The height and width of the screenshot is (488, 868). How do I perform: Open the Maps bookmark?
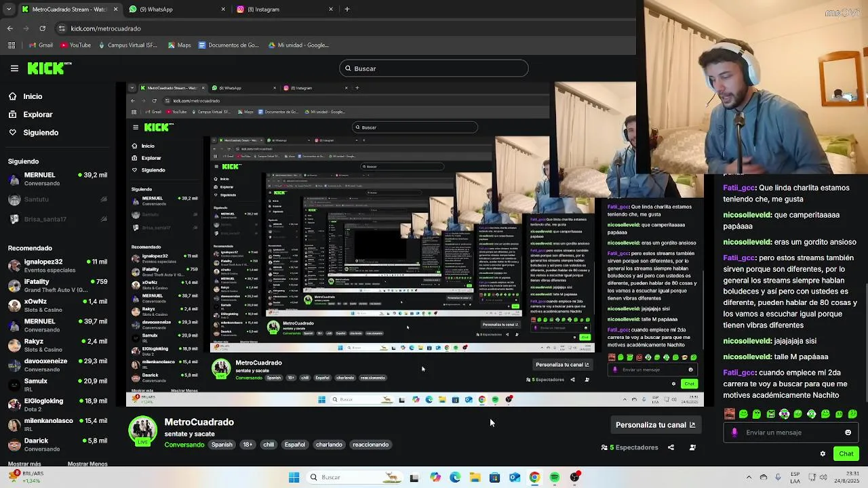point(178,45)
